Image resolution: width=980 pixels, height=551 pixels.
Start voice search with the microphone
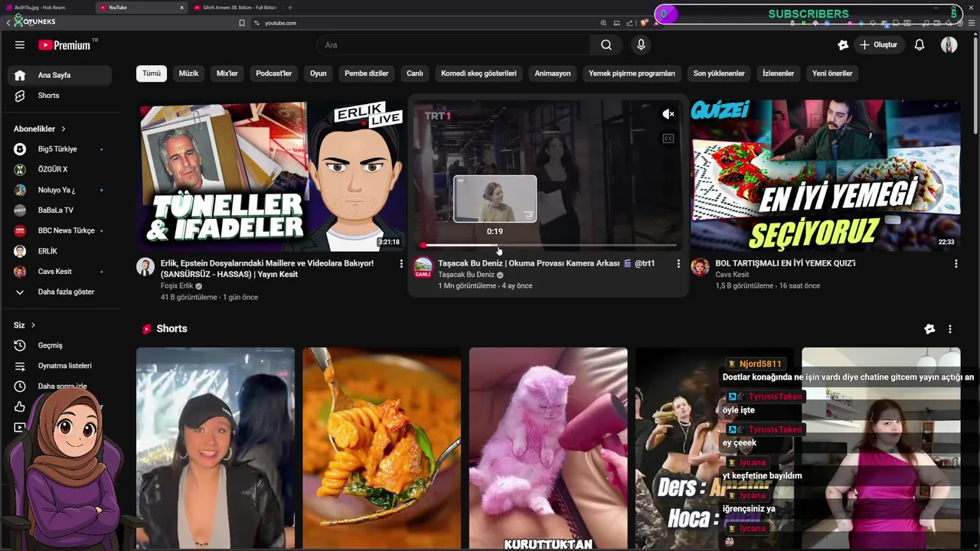coord(642,45)
